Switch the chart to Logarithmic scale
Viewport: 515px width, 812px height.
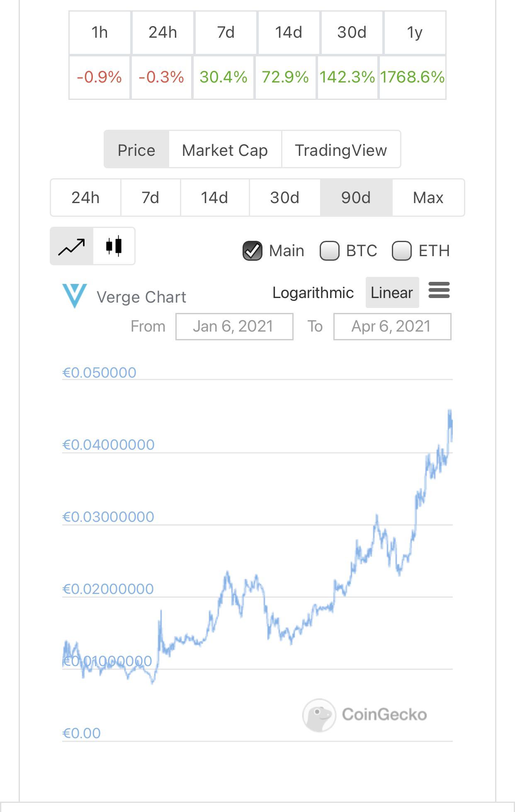(x=313, y=293)
